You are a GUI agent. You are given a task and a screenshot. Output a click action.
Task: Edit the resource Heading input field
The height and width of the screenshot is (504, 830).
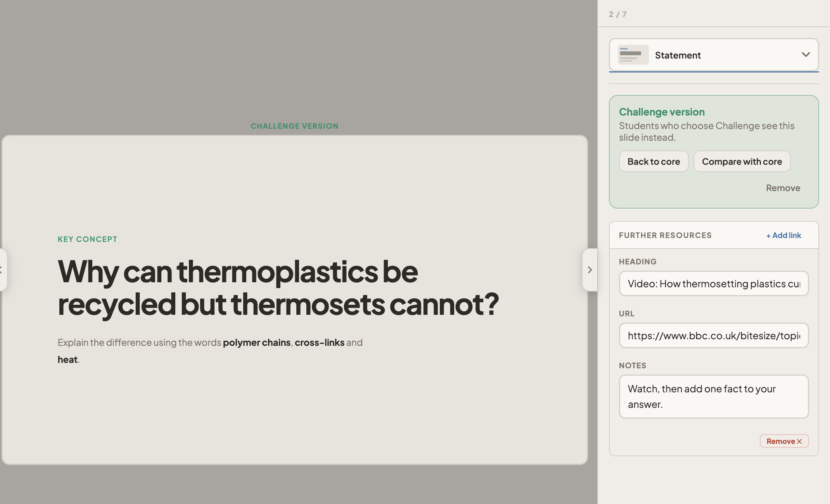(714, 283)
